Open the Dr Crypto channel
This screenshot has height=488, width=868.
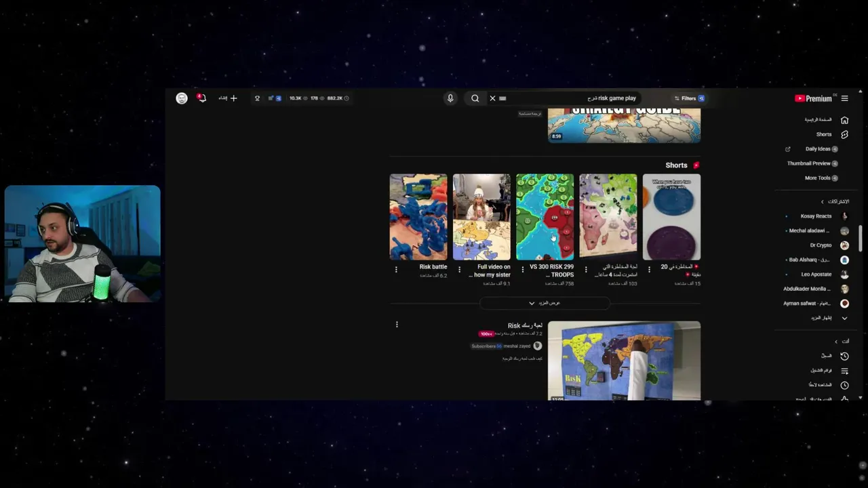[x=821, y=245]
